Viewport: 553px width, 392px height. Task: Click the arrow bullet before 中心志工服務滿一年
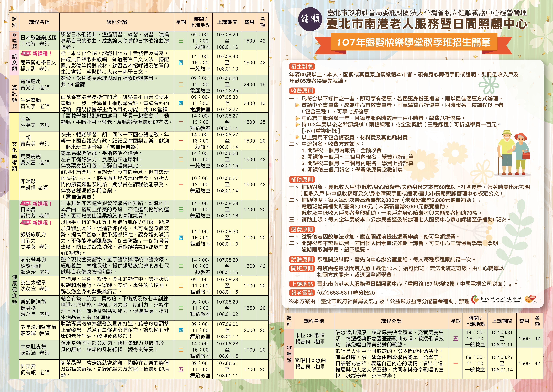click(x=298, y=118)
